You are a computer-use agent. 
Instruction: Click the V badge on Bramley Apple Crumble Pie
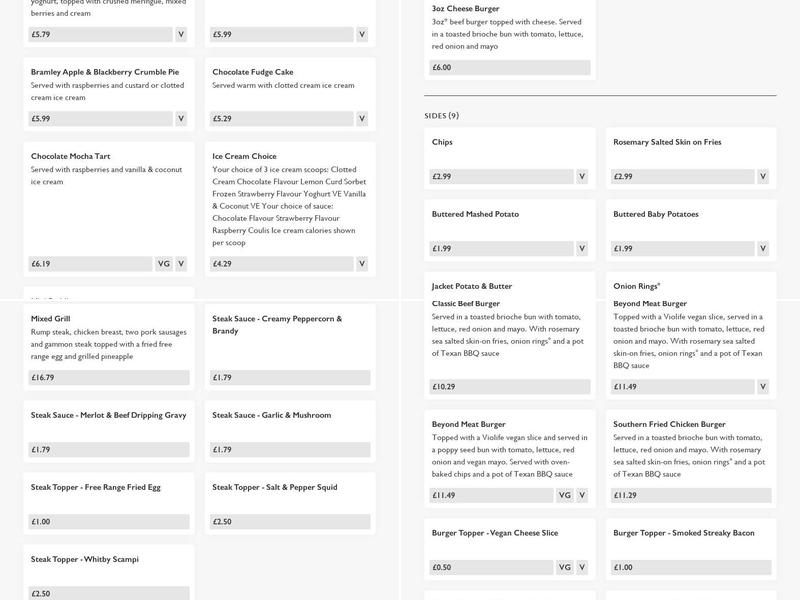pos(181,118)
